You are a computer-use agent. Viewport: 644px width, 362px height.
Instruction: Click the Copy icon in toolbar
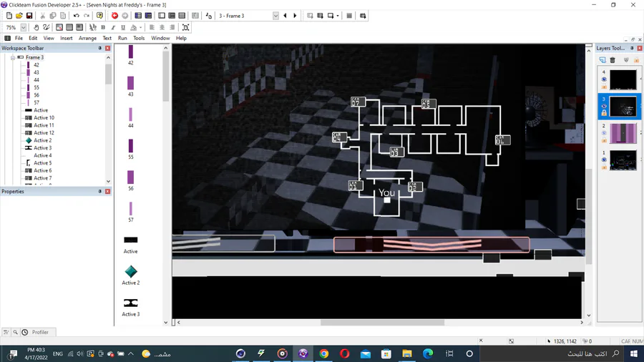[x=52, y=16]
